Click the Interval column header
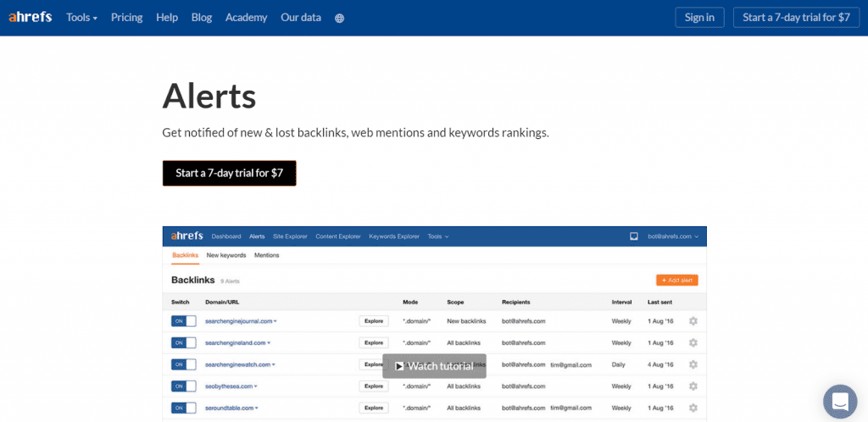This screenshot has width=868, height=422. 621,302
